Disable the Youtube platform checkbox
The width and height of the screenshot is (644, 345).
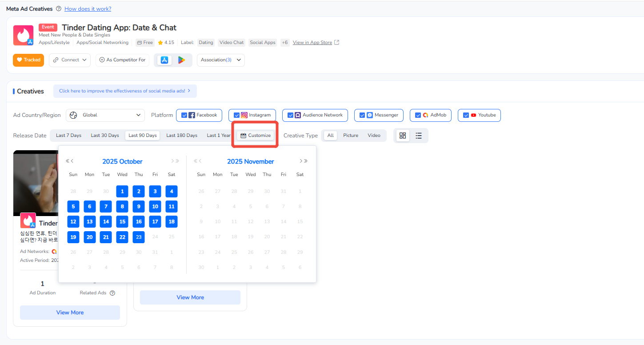point(466,115)
